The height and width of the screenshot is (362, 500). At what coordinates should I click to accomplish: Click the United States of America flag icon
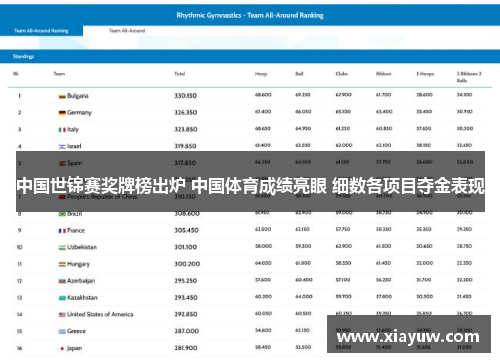tap(62, 314)
